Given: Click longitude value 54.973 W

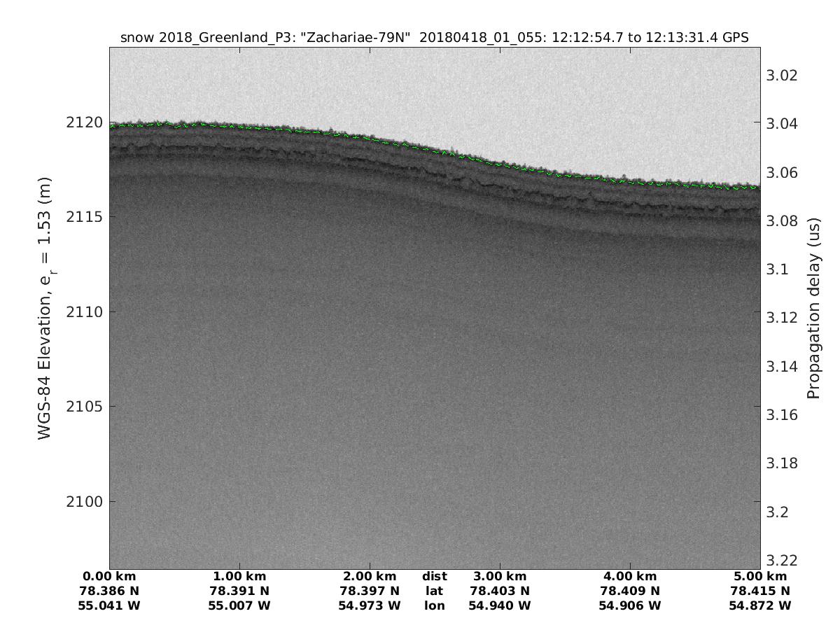Looking at the screenshot, I should 370,606.
